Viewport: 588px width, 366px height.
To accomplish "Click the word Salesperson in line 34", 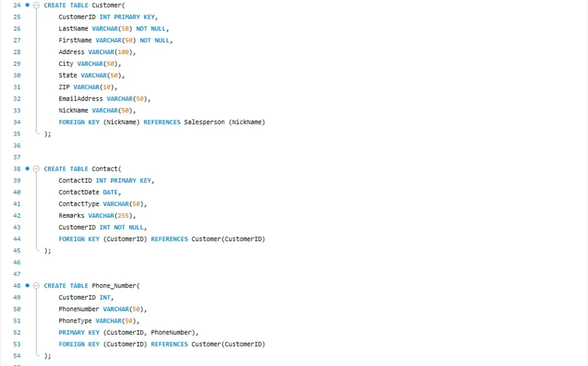I will 205,122.
